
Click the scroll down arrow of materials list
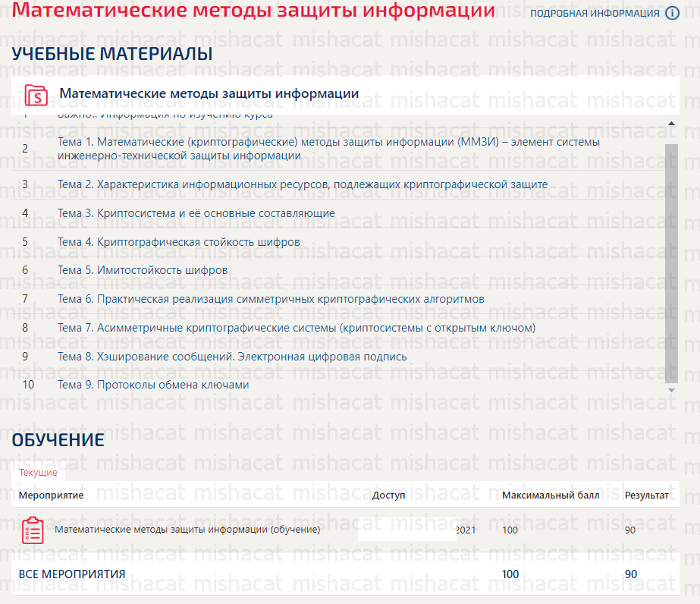[671, 391]
